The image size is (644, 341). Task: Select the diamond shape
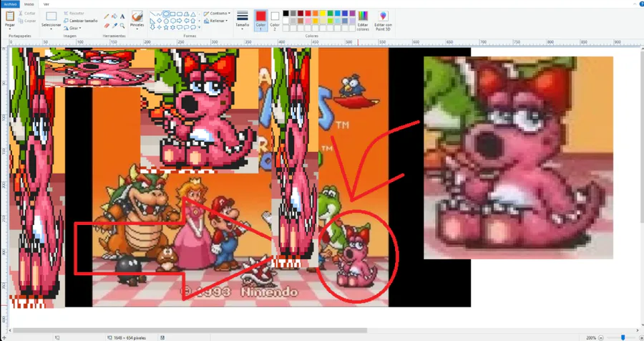click(x=159, y=21)
